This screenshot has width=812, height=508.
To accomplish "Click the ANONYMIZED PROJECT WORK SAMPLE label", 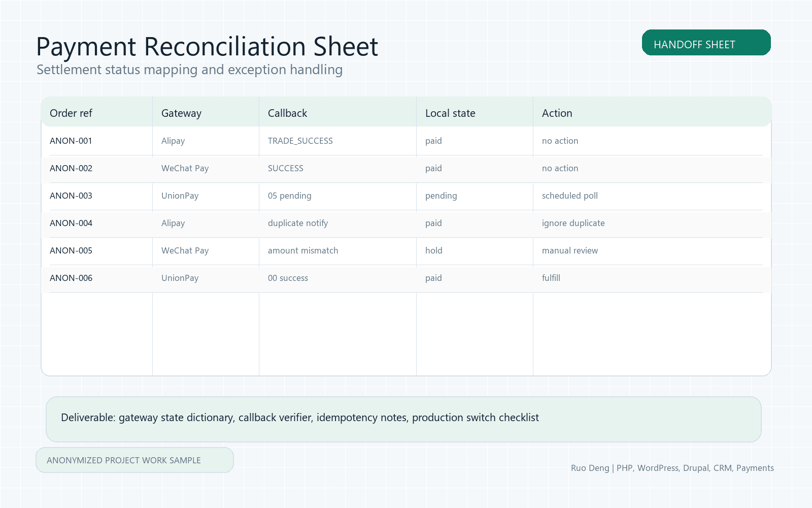I will click(134, 460).
